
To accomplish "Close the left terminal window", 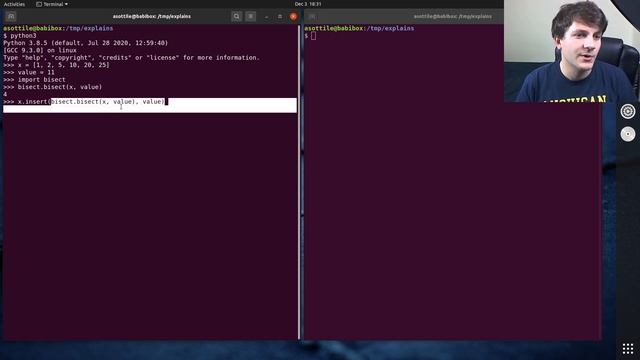I will coord(293,16).
